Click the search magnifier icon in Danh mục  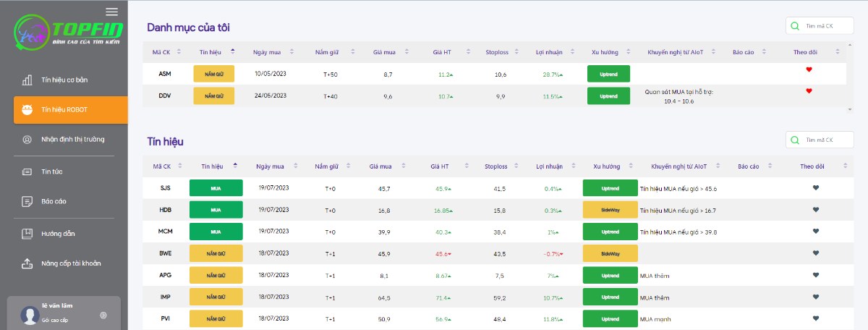tap(795, 25)
